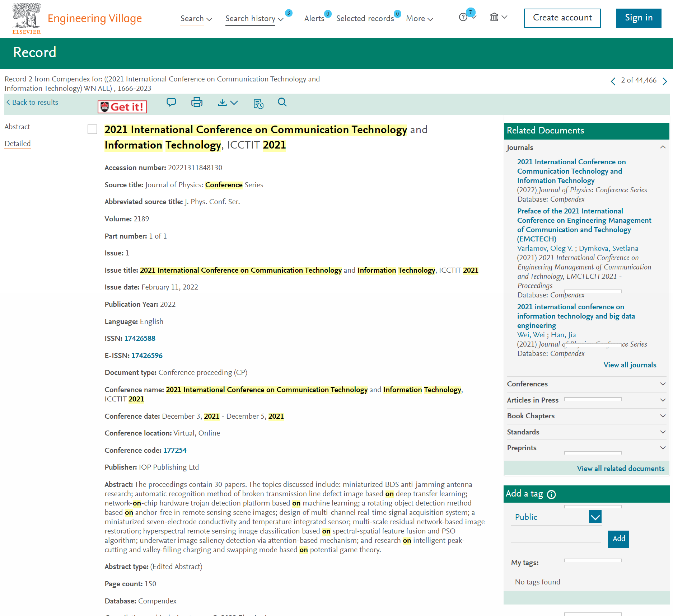The height and width of the screenshot is (616, 673).
Task: Open the comment speech bubble icon
Action: coord(171,103)
